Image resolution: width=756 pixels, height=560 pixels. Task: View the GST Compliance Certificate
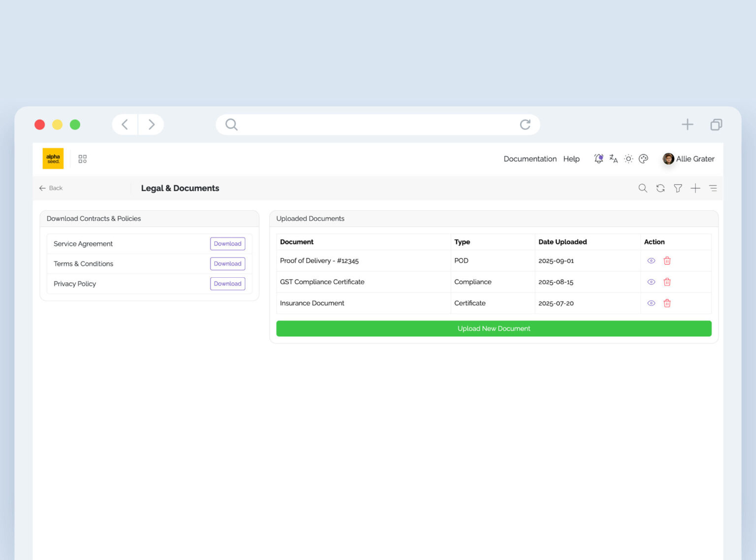[x=651, y=282]
